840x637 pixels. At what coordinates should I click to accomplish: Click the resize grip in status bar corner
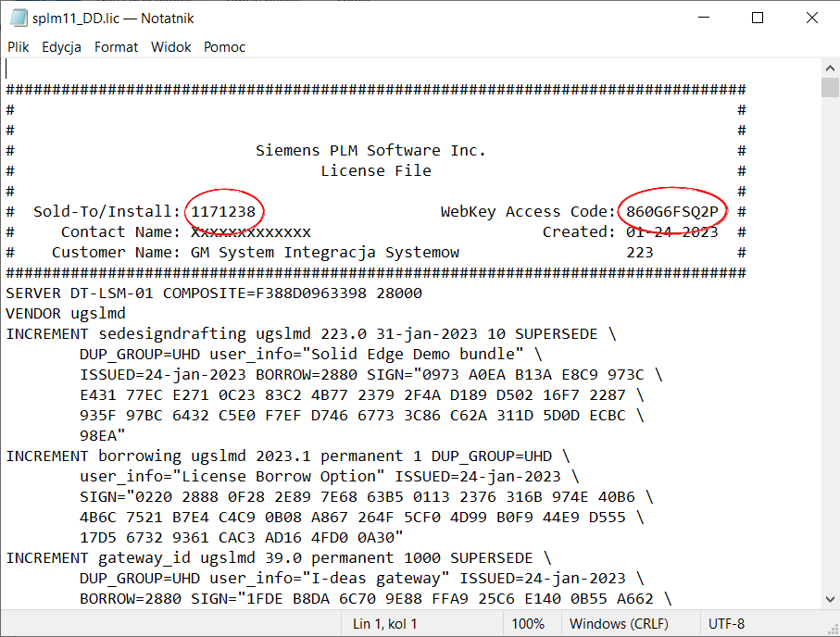(x=833, y=630)
